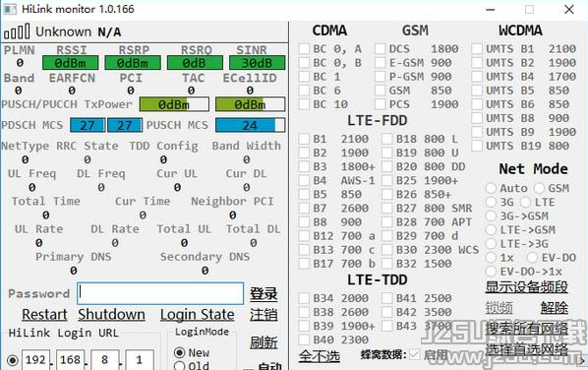Click the signal strength bars icon
Screen dimensions: 588x370
(x=17, y=31)
